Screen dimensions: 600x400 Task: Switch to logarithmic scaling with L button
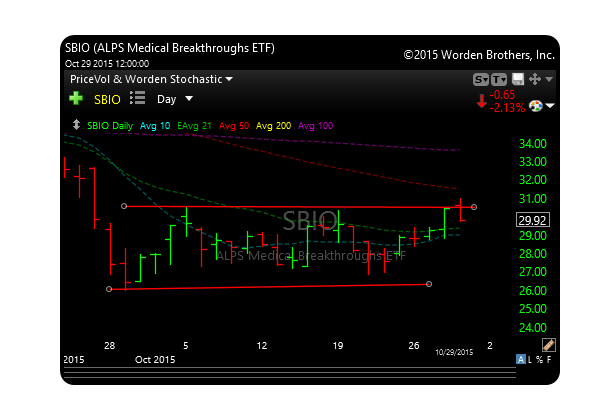coord(530,359)
